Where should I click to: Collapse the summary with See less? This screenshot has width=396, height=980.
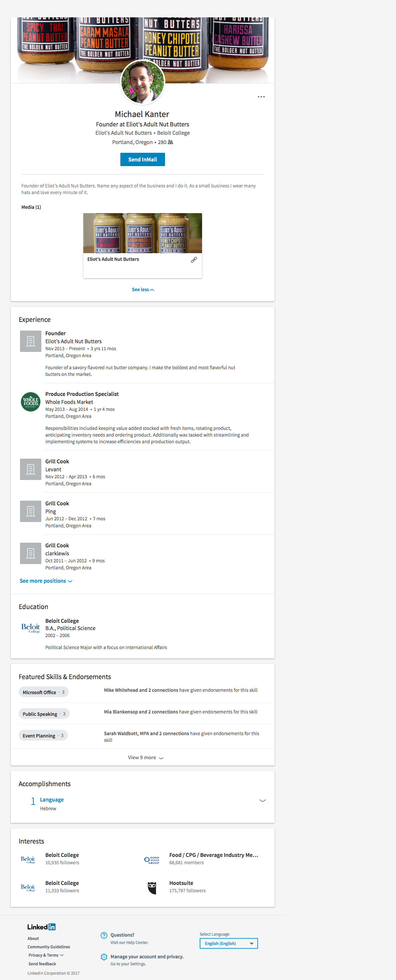coord(143,290)
